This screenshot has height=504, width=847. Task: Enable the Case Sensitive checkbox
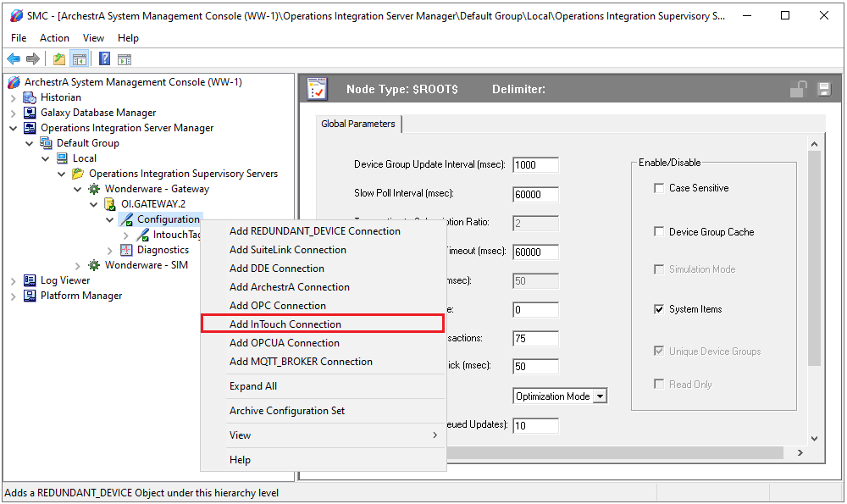pos(659,188)
